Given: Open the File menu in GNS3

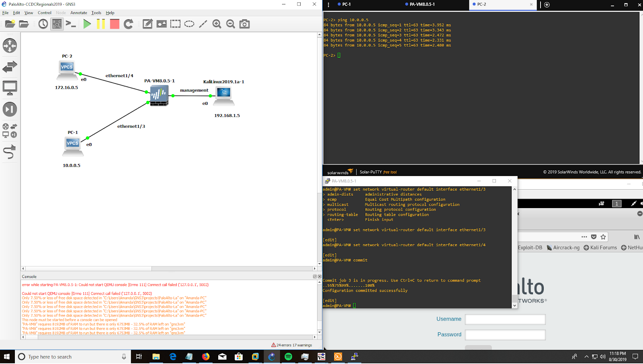Looking at the screenshot, I should click(x=5, y=13).
